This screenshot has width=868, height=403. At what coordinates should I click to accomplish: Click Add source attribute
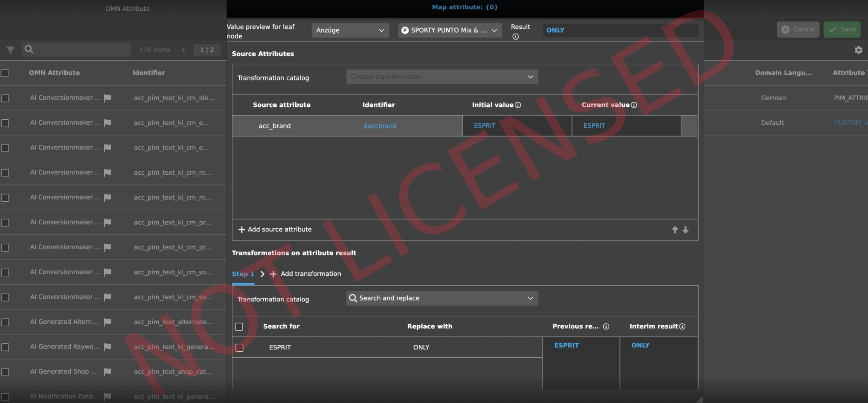point(275,230)
